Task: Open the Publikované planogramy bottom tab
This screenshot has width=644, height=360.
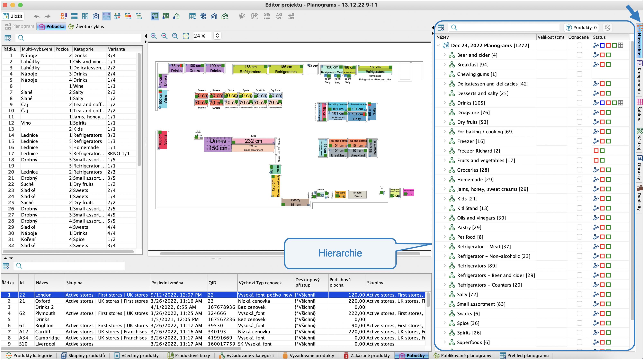Action: tap(462, 355)
